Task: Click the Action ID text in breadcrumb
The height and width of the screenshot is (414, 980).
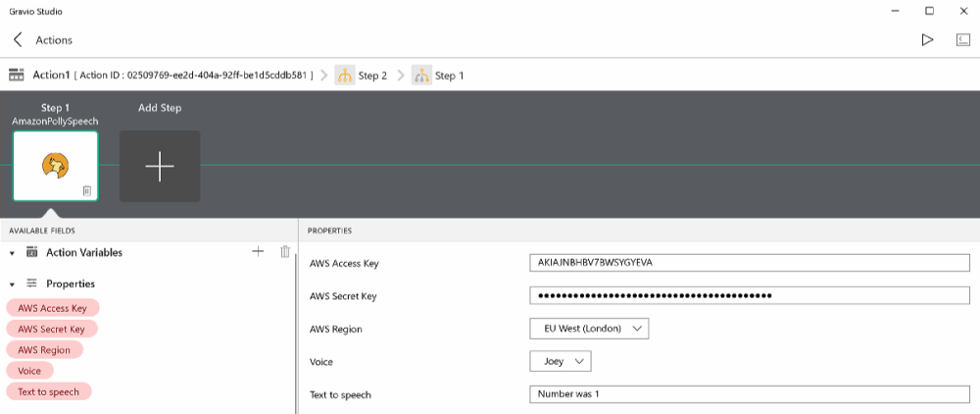Action: point(194,76)
